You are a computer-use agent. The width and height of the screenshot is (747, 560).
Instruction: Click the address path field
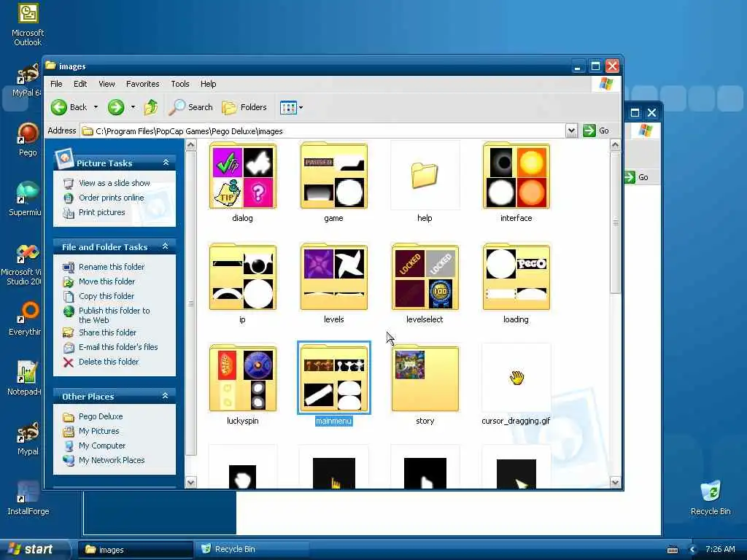pyautogui.click(x=324, y=131)
